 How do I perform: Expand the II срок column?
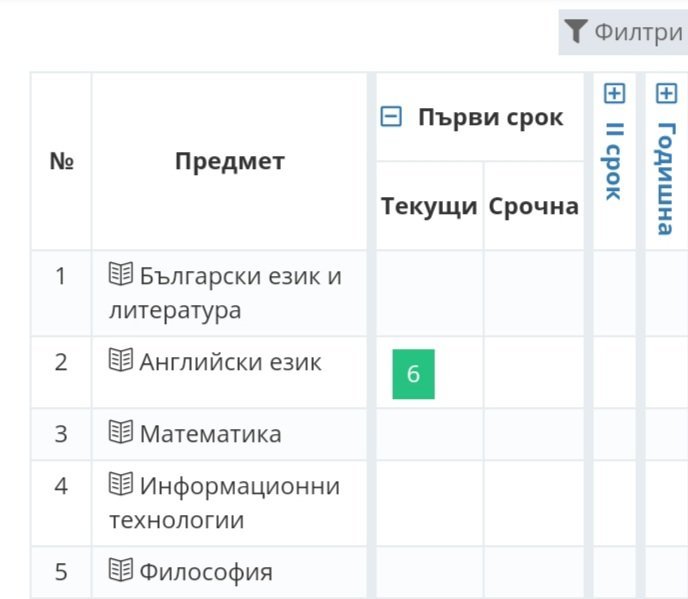(614, 94)
